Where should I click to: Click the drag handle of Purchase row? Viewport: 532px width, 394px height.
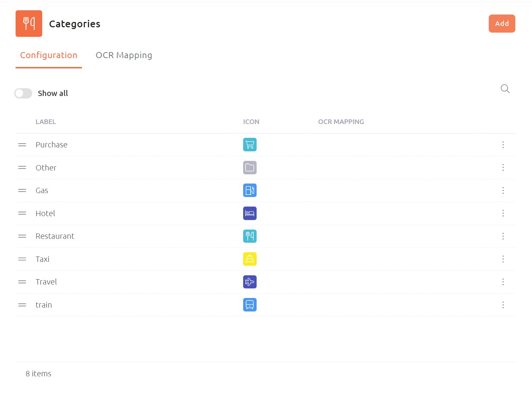pos(22,145)
